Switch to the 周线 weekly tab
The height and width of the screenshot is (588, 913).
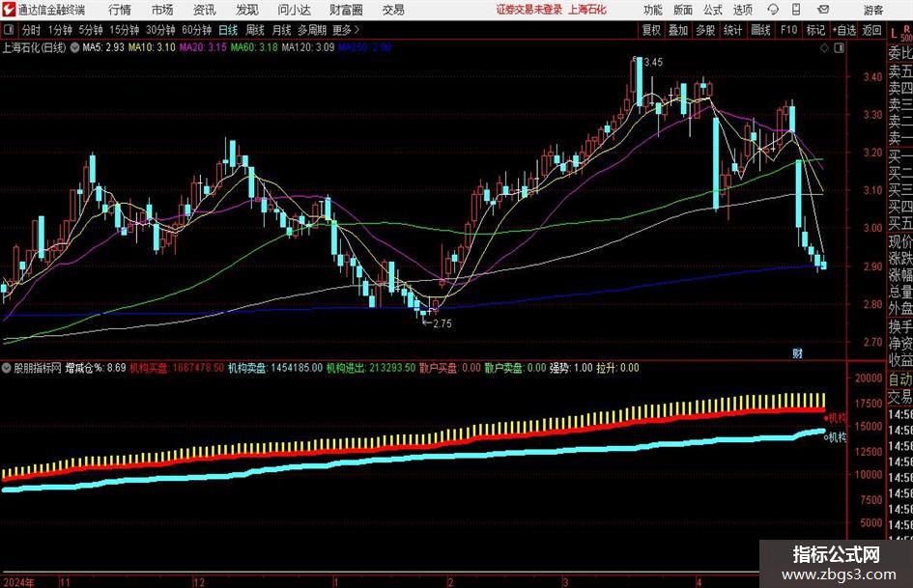point(254,30)
